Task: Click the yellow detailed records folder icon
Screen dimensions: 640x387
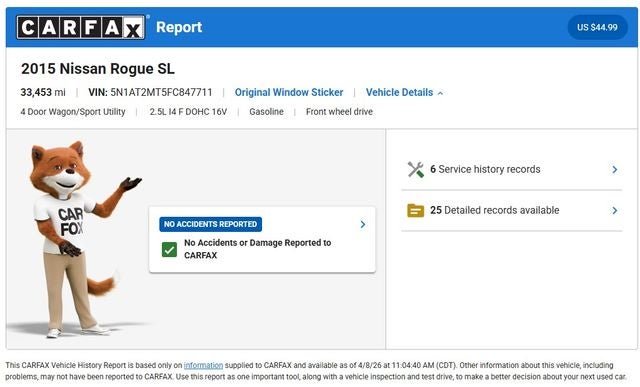Action: (x=416, y=211)
